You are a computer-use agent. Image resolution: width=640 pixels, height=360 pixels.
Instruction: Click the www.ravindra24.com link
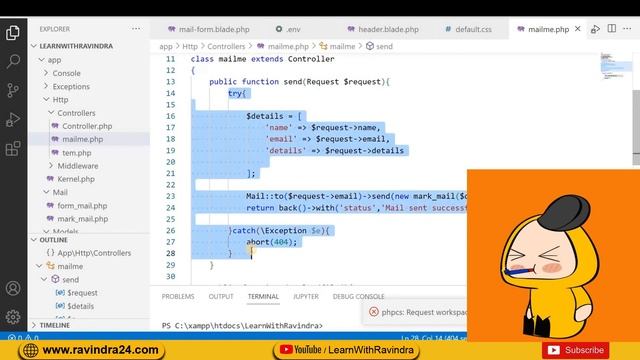(92, 350)
